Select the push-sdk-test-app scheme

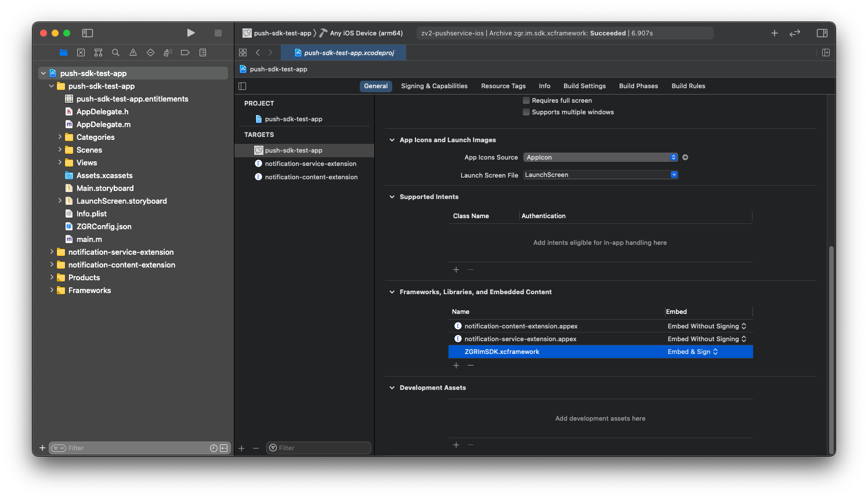(x=277, y=33)
